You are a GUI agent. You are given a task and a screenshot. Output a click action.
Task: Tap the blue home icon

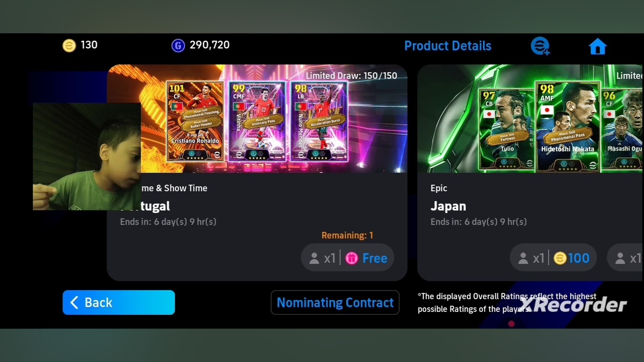tap(598, 46)
